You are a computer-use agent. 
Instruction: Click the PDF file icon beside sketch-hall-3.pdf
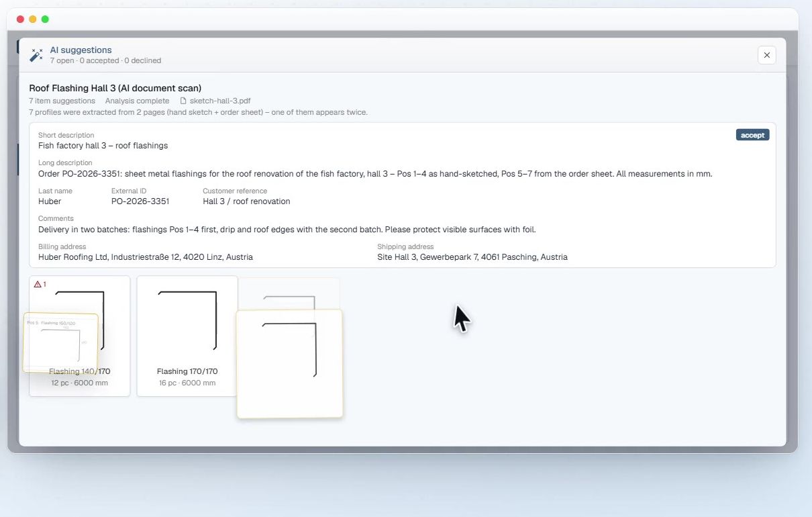[183, 101]
